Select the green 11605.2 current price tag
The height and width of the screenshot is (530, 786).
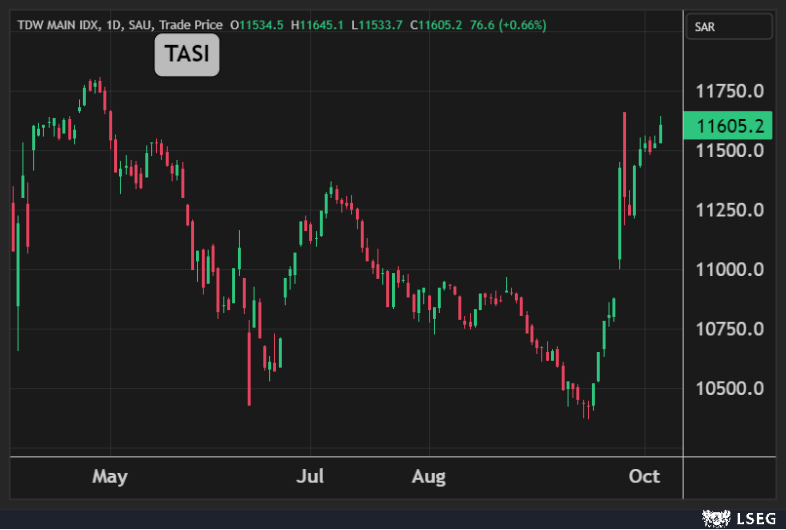coord(731,126)
